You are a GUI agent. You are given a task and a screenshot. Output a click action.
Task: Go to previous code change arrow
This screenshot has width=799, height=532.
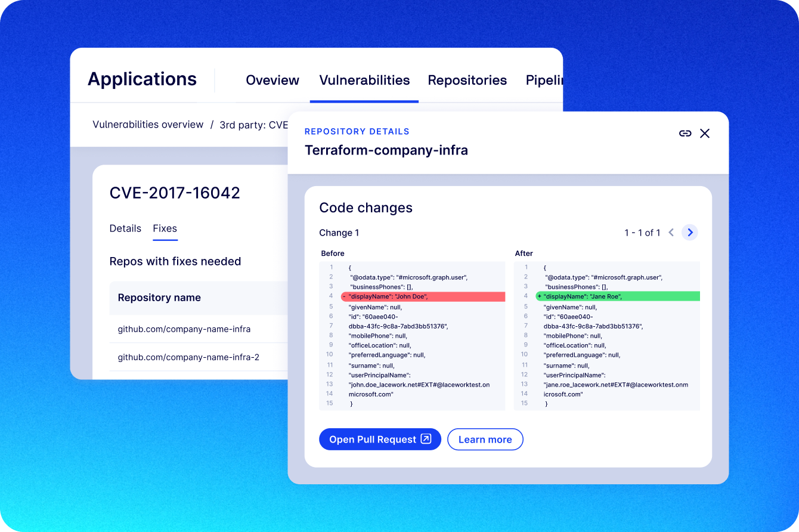[x=671, y=233]
